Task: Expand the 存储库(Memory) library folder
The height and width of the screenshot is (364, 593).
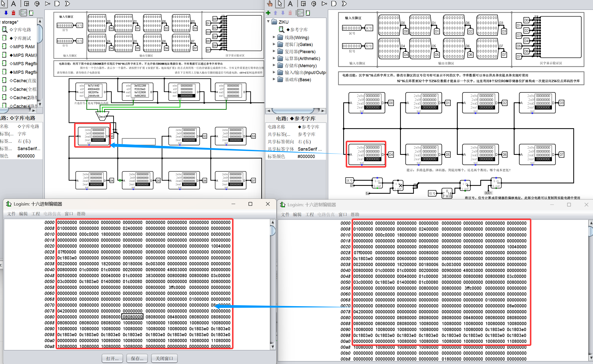Action: pos(274,65)
